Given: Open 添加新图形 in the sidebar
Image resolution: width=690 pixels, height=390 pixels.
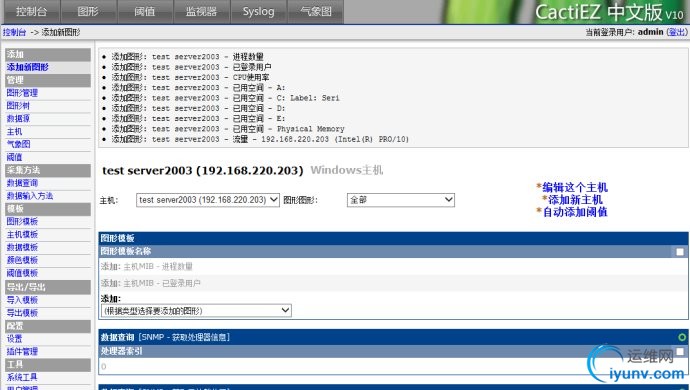Looking at the screenshot, I should click(27, 67).
